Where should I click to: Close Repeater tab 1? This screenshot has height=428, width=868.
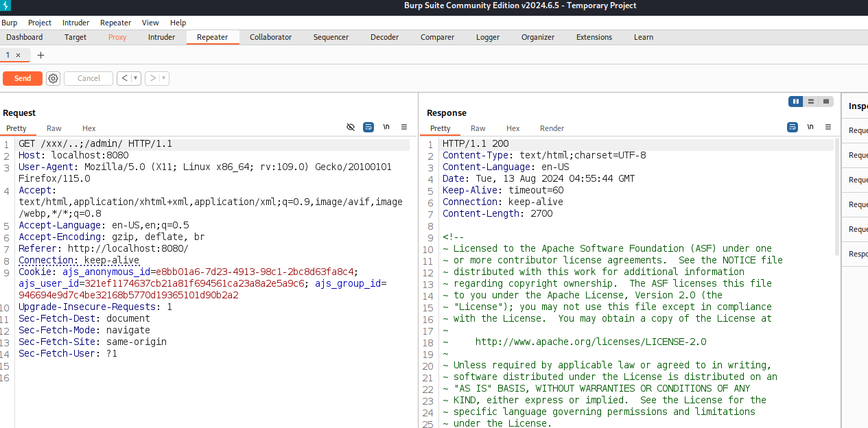(x=19, y=55)
